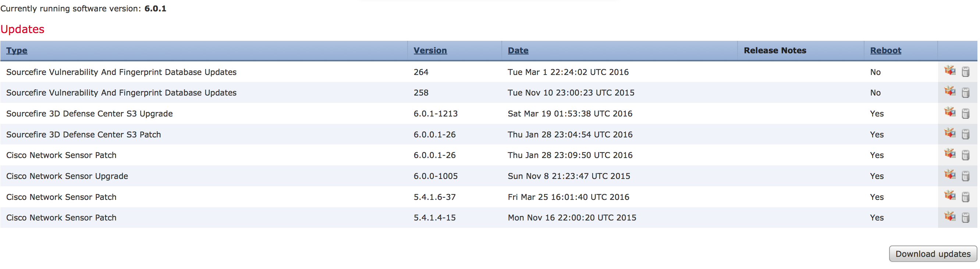Delete Defense Center S3 Upgrade 6.0.1-1213

pos(965,114)
